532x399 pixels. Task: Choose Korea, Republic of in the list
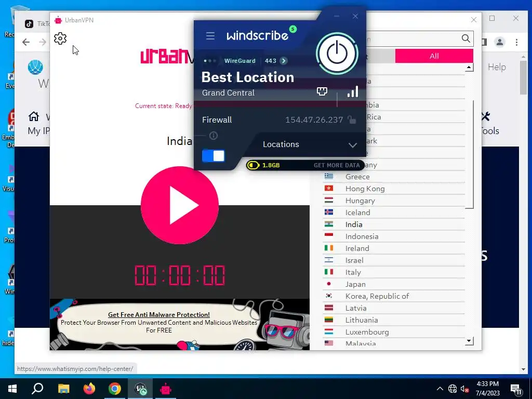(394, 296)
